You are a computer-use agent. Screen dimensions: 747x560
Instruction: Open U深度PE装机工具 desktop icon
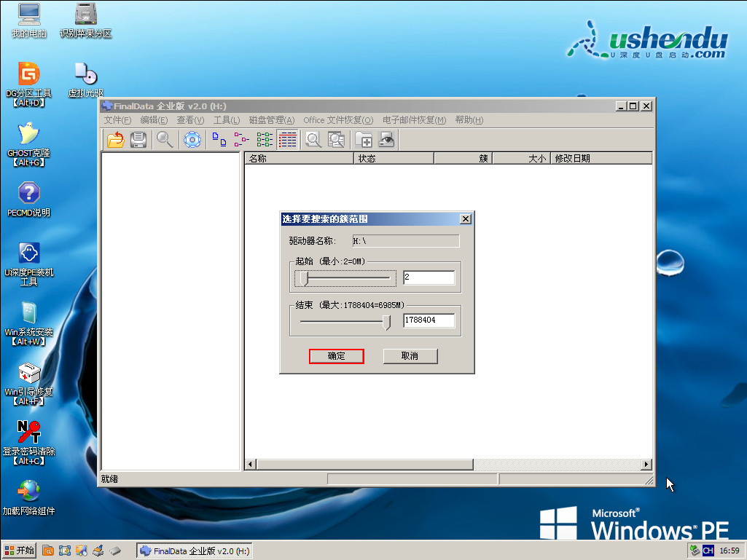click(29, 264)
